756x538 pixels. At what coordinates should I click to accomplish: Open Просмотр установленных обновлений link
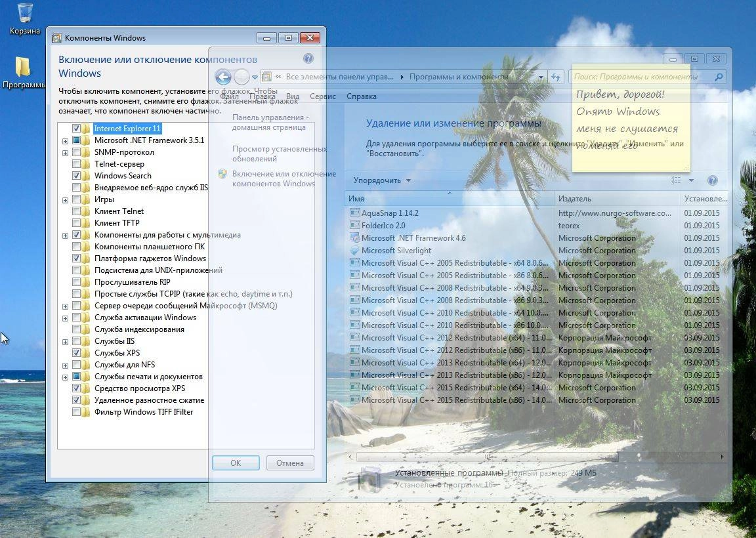(x=280, y=154)
